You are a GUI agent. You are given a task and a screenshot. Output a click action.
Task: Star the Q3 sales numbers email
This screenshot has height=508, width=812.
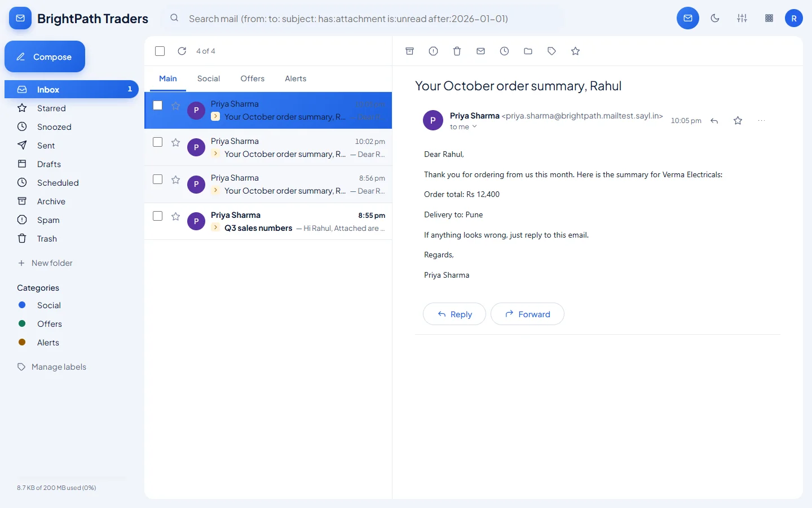click(176, 216)
